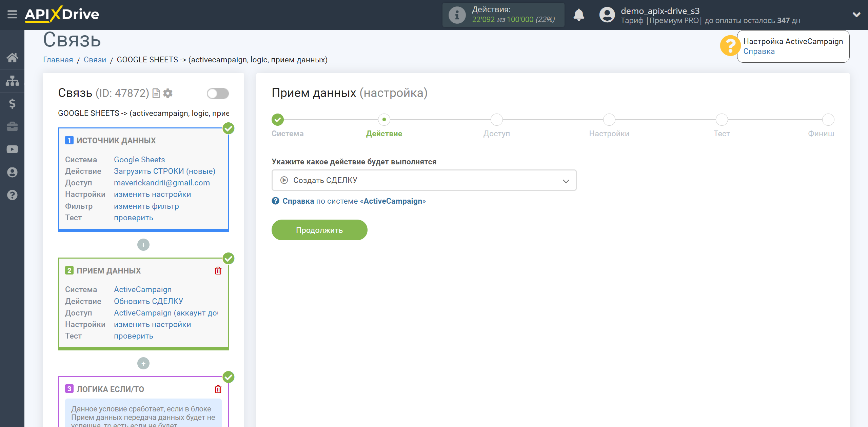Click source проверить test link

pyautogui.click(x=133, y=218)
